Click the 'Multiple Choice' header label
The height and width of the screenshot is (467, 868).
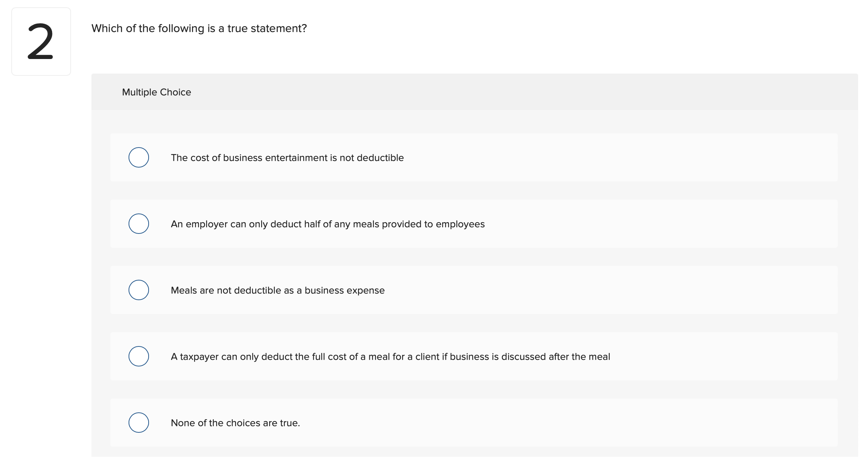[156, 92]
